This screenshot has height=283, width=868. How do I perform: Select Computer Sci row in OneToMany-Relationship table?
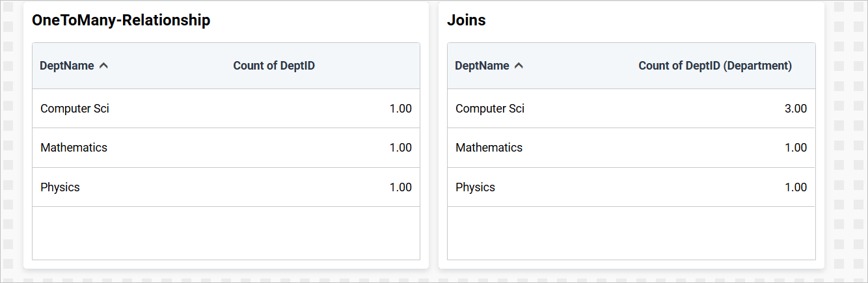point(75,109)
